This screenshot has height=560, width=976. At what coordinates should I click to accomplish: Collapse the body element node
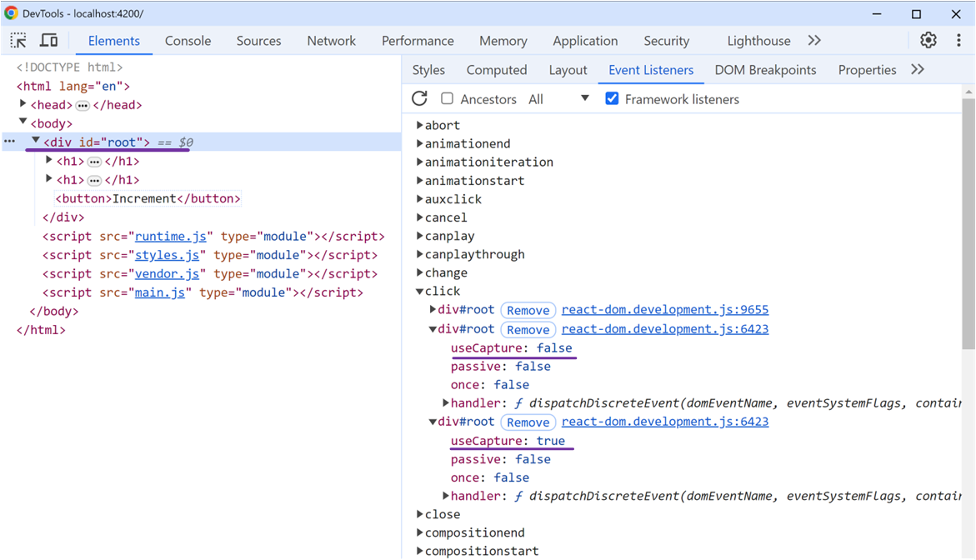point(23,122)
